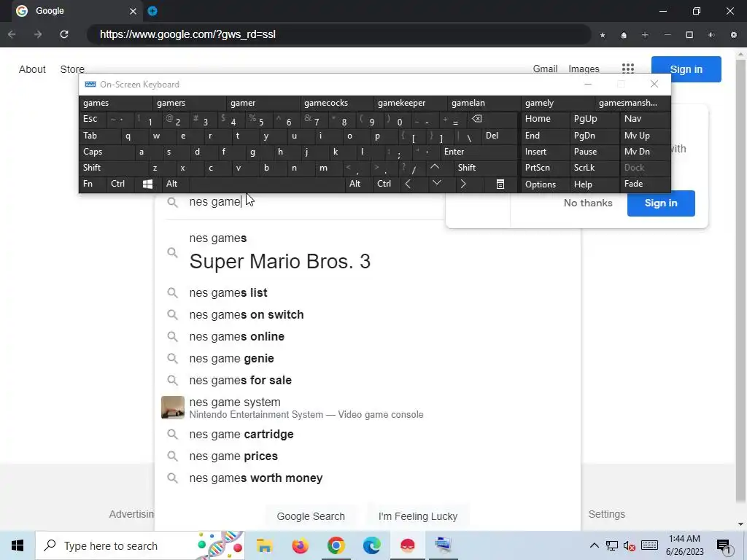Image resolution: width=747 pixels, height=560 pixels.
Task: Toggle Fn key on on-screen keyboard
Action: click(93, 184)
